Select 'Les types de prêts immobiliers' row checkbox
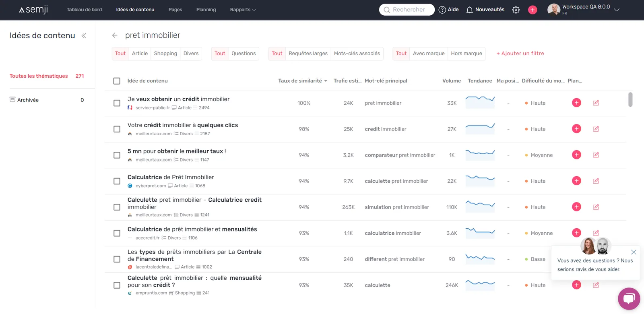Viewport: 644px width, 314px height. click(117, 259)
